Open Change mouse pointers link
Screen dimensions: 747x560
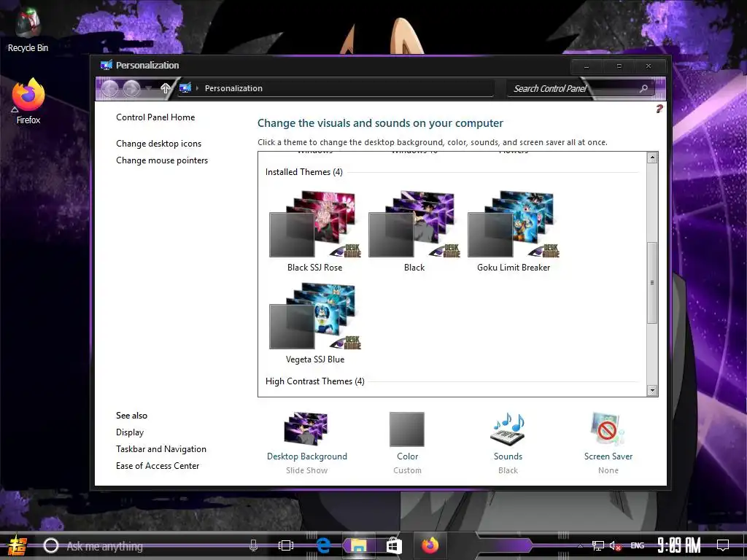pos(162,160)
